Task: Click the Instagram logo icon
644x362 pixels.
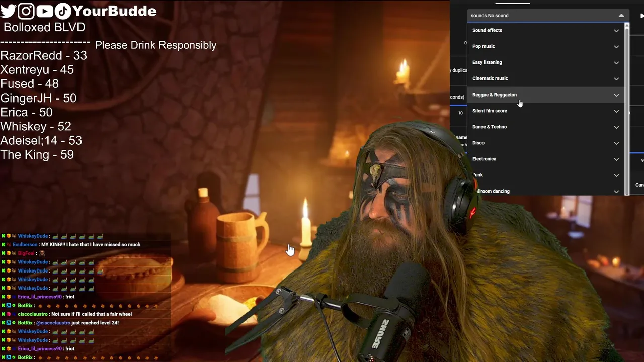Action: pyautogui.click(x=26, y=10)
